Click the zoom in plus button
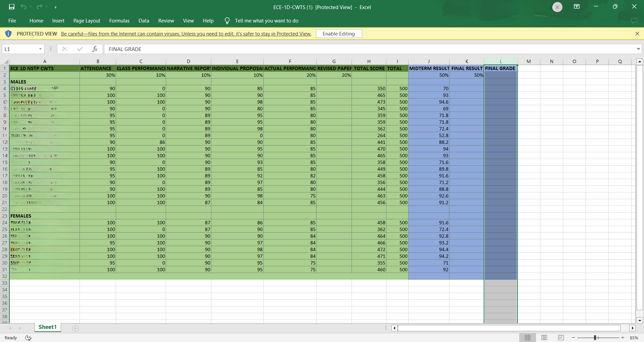Screen dimensions: 644x342 (623, 338)
